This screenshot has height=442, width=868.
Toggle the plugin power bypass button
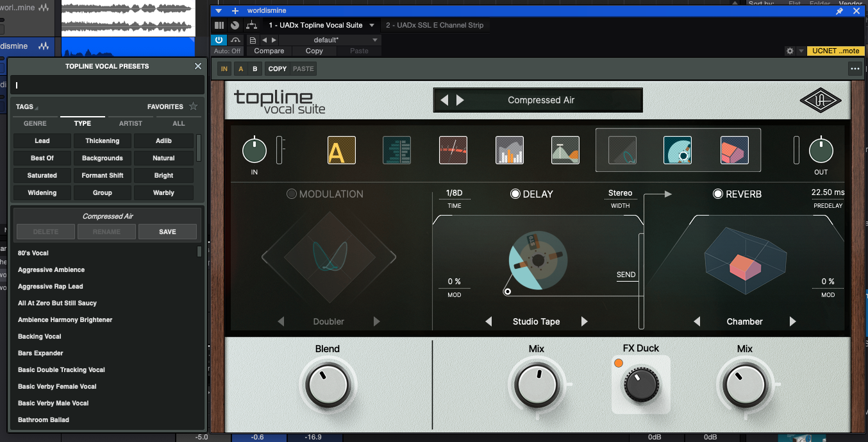coord(219,40)
